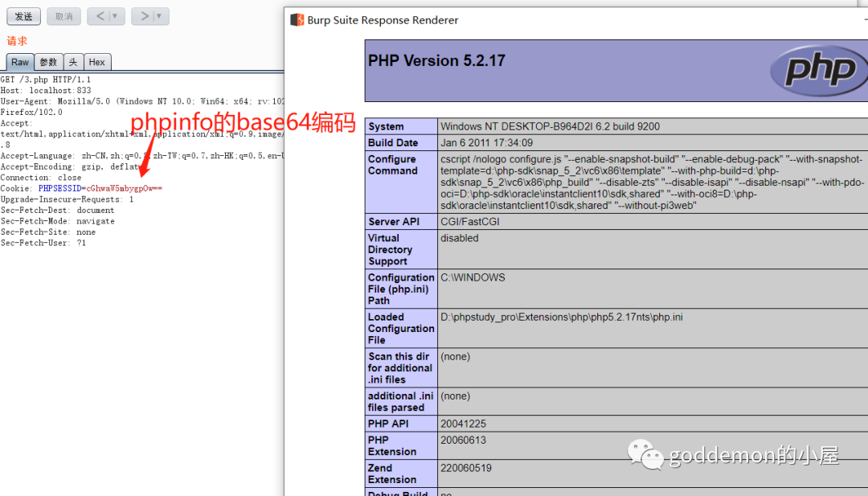Click the loaded php.ini file path

coord(561,318)
